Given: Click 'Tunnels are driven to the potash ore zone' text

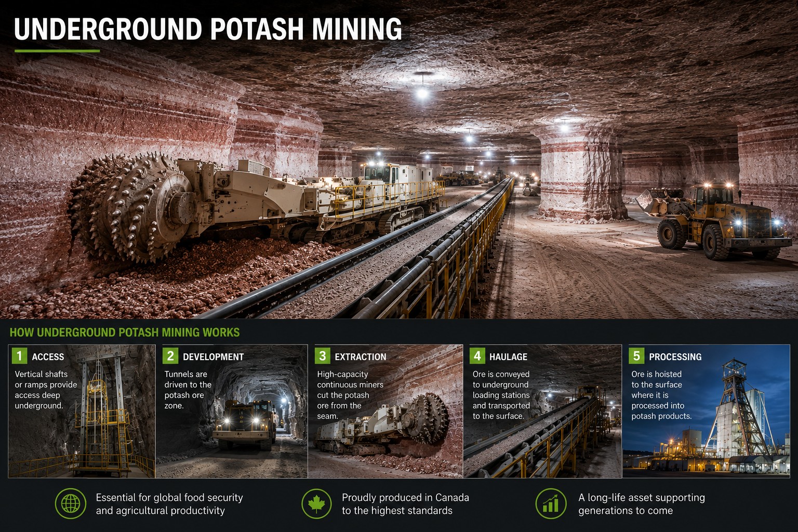Looking at the screenshot, I should [x=188, y=390].
